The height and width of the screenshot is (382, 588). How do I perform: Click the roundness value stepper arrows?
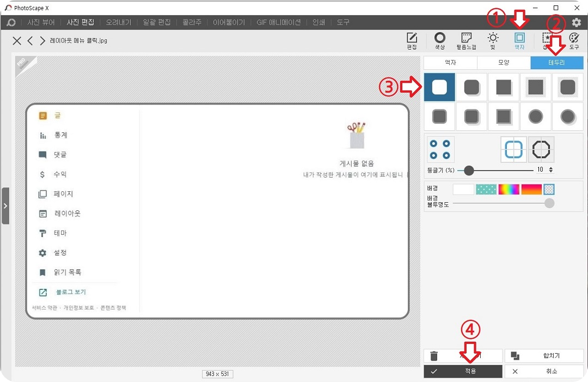click(x=551, y=169)
